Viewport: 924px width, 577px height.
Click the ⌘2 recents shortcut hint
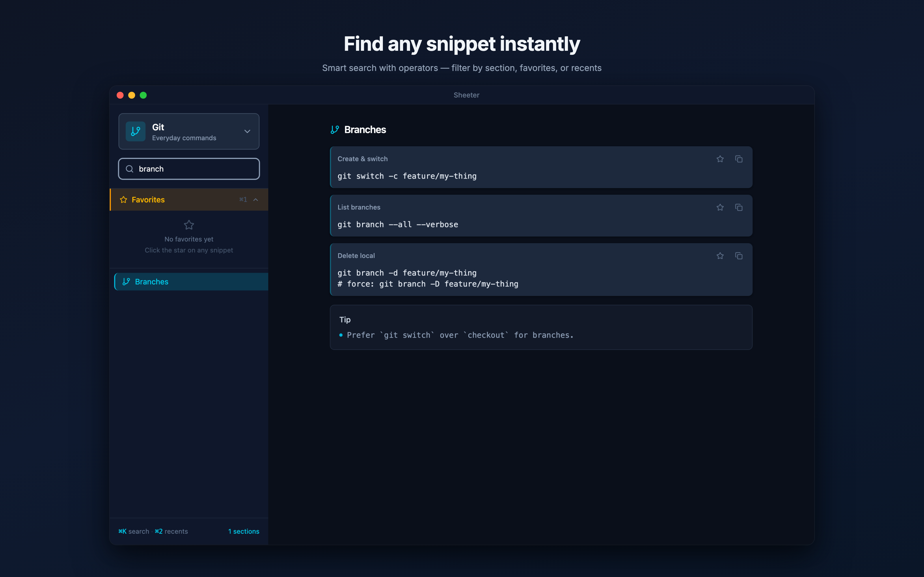(x=171, y=531)
